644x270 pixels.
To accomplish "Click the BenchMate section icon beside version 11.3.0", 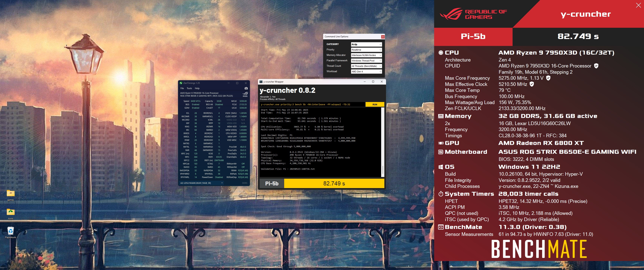I will (441, 227).
